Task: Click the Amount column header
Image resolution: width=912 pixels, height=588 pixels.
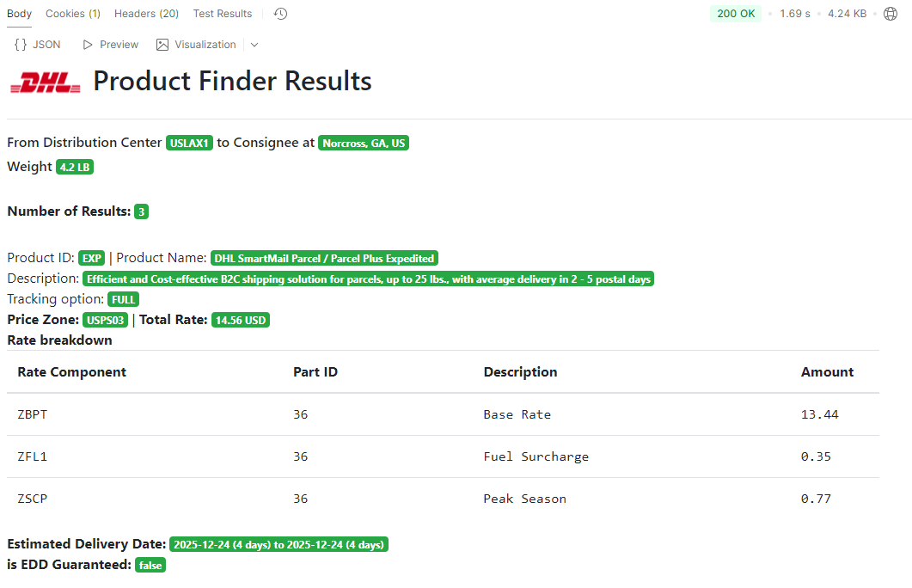Action: coord(827,372)
